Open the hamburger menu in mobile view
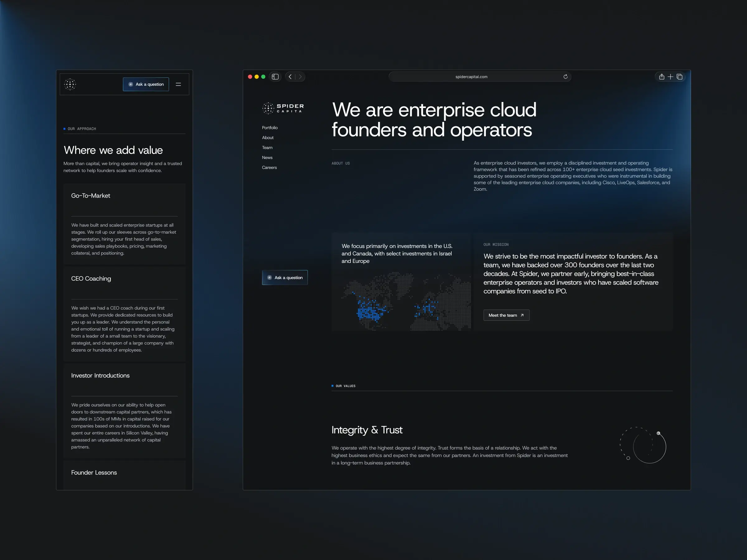747x560 pixels. (178, 84)
